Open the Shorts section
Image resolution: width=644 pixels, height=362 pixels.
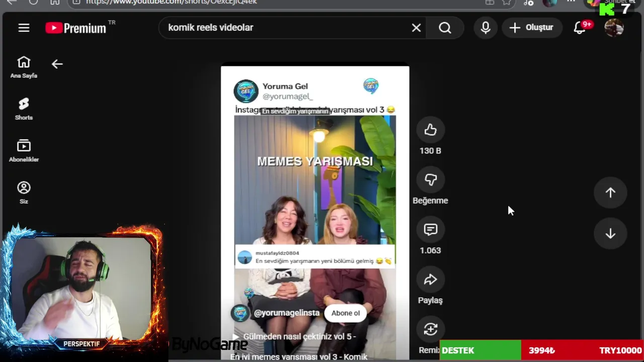[24, 109]
